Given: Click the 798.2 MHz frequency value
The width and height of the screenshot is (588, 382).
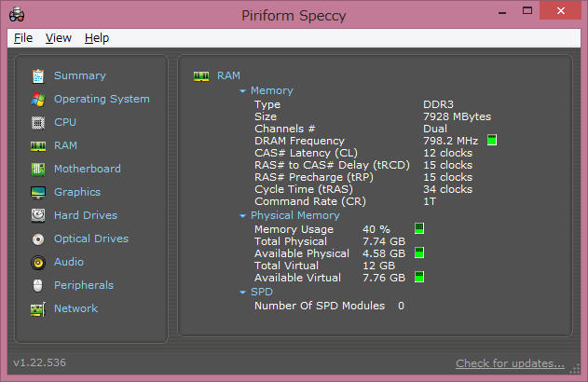Looking at the screenshot, I should point(450,141).
